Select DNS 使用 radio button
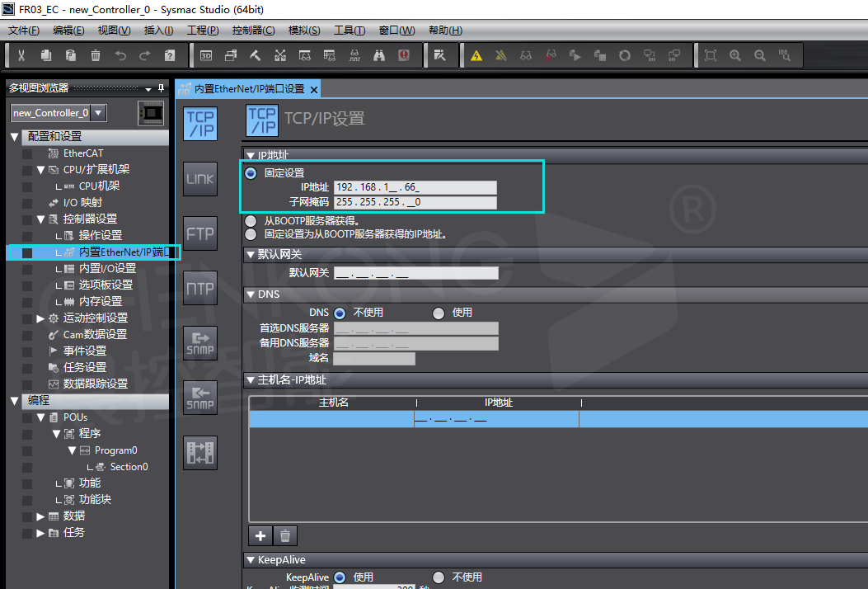868x589 pixels. pyautogui.click(x=439, y=313)
